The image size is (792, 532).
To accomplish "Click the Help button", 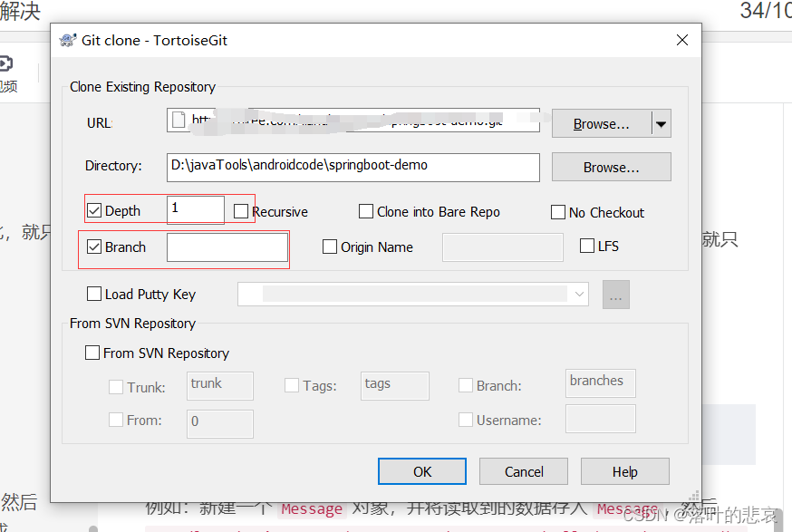I will click(x=625, y=471).
